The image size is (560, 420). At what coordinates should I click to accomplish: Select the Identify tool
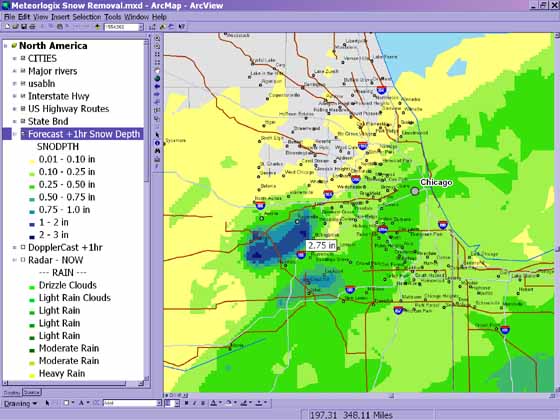[157, 143]
